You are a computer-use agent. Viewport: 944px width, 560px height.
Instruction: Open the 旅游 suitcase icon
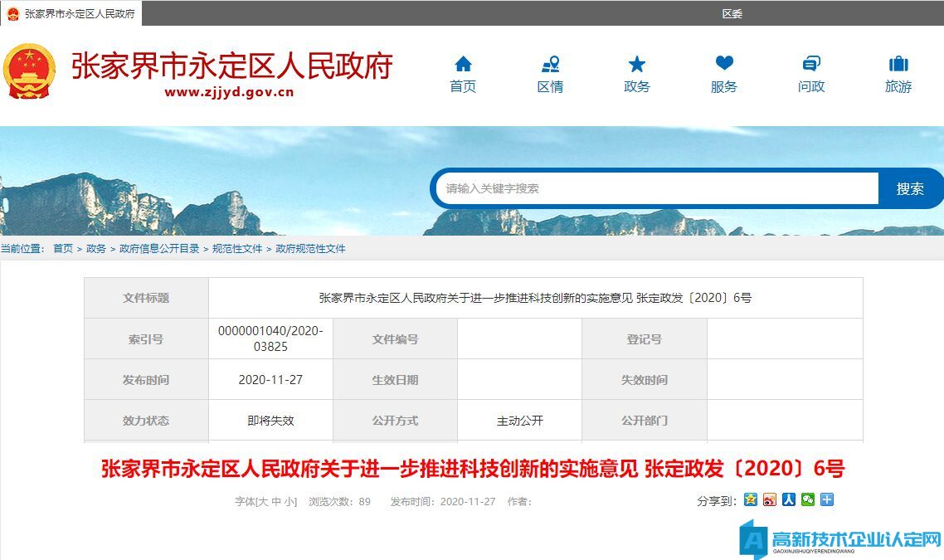pos(898,65)
